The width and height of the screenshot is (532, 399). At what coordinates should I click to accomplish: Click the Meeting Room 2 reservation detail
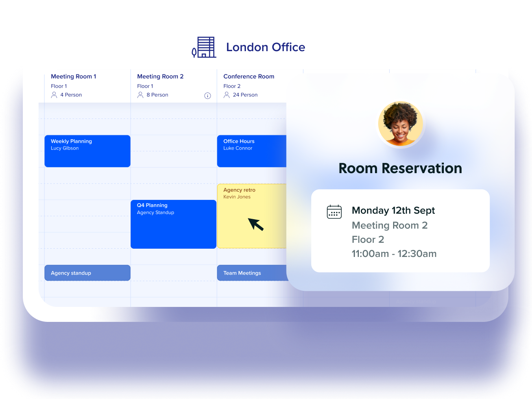pyautogui.click(x=390, y=225)
